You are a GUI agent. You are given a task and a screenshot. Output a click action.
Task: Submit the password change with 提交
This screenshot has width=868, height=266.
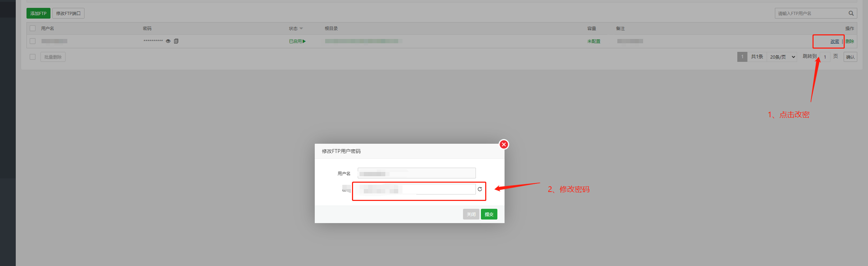489,214
